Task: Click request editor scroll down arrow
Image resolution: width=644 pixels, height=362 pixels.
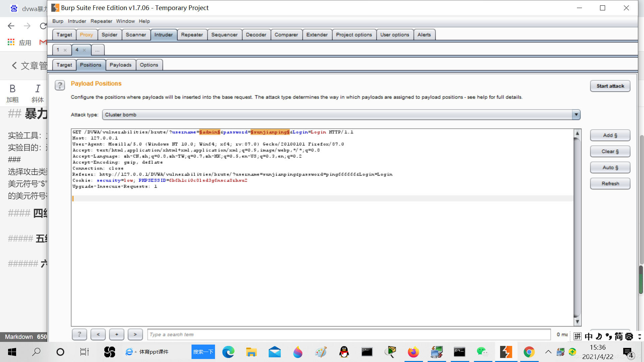Action: (x=577, y=322)
